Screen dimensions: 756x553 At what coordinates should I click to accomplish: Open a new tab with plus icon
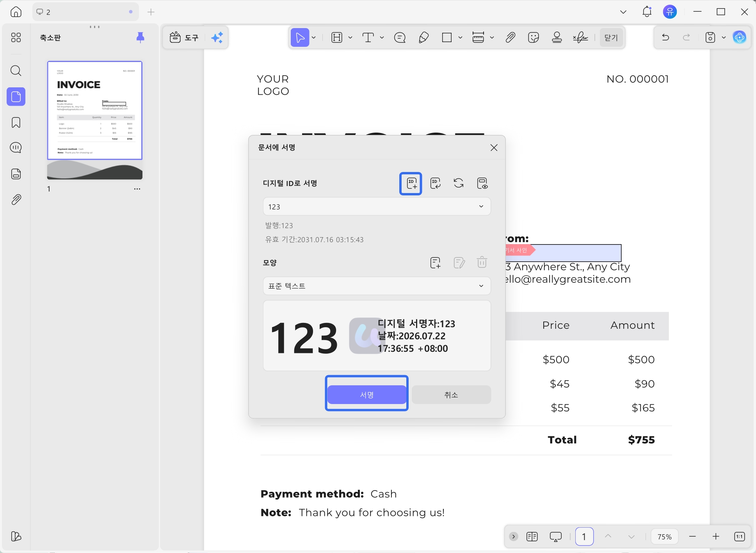151,12
